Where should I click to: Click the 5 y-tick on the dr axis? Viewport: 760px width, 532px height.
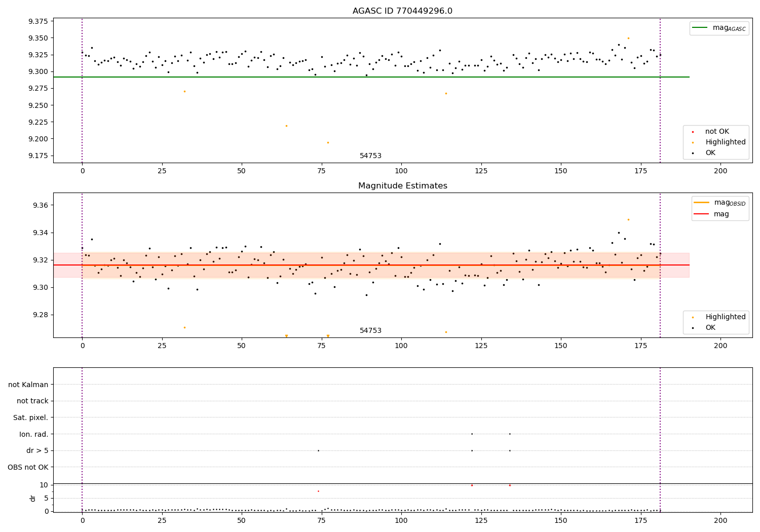(46, 498)
